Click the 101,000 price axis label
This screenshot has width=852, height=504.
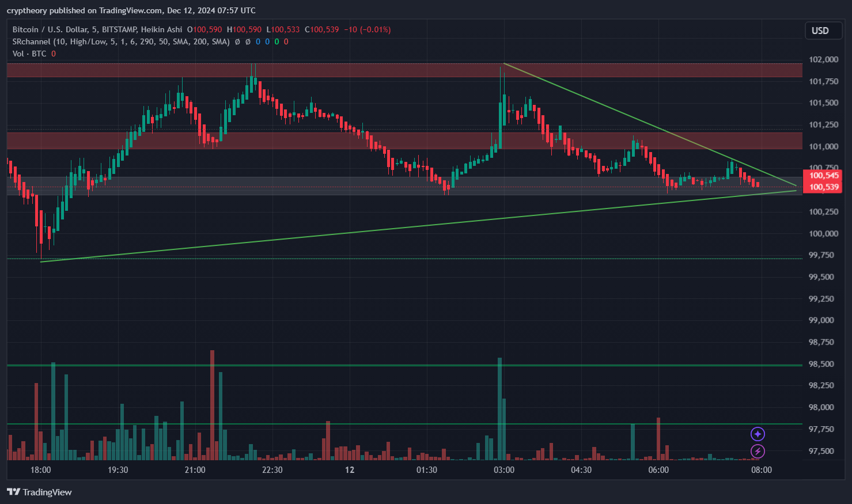(823, 146)
